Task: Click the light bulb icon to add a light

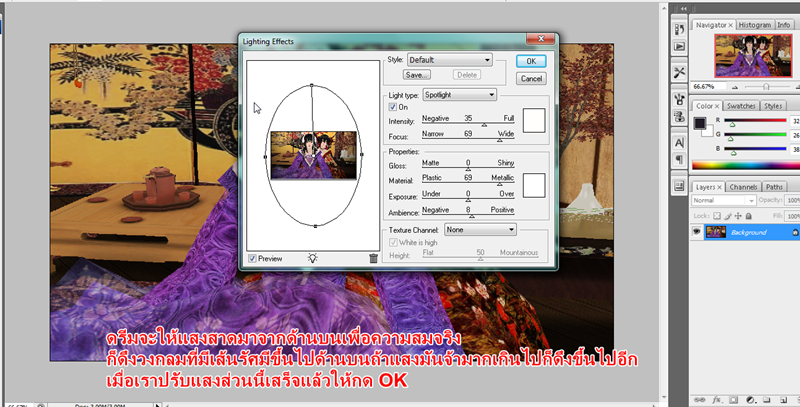Action: coord(313,258)
